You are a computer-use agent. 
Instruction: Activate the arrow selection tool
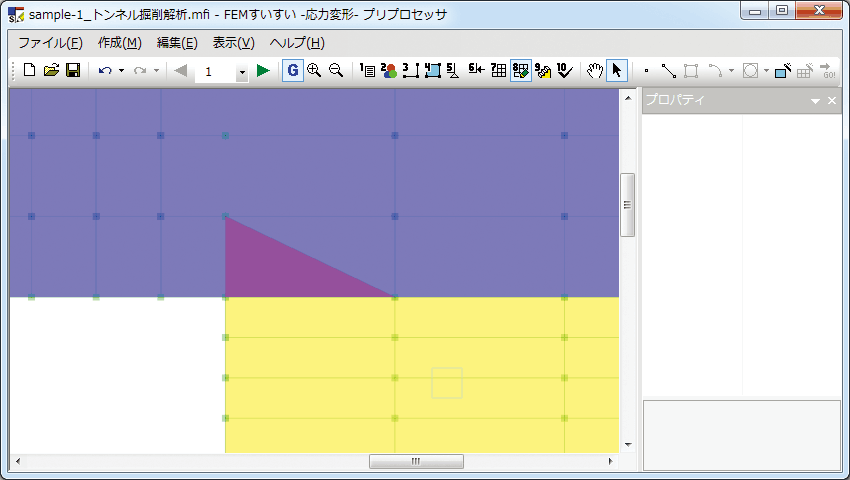point(617,71)
